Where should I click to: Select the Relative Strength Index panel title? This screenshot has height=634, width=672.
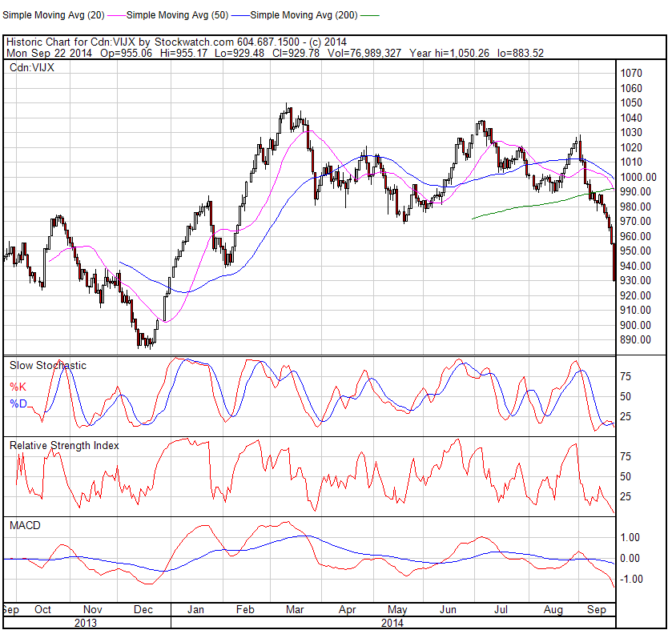pos(64,445)
